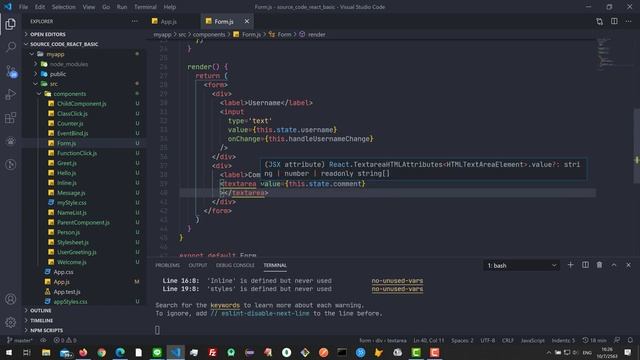This screenshot has height=360, width=640.
Task: Create a new terminal with plus icon
Action: [x=571, y=265]
